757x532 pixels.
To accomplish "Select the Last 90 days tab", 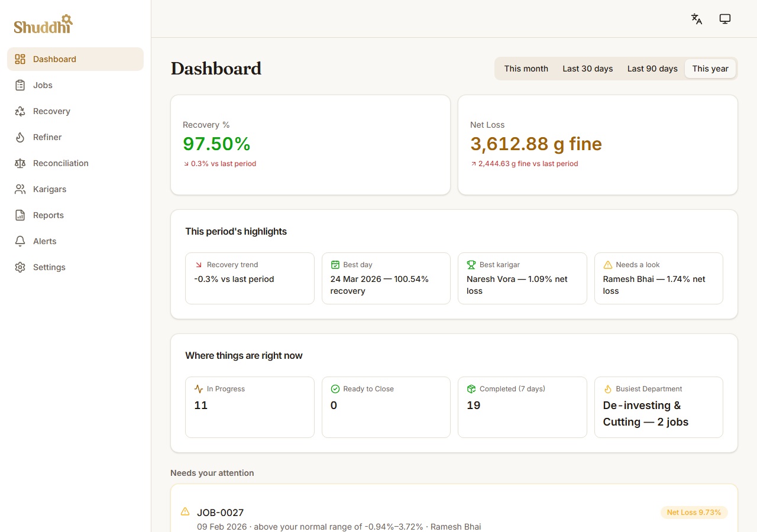I will click(652, 69).
